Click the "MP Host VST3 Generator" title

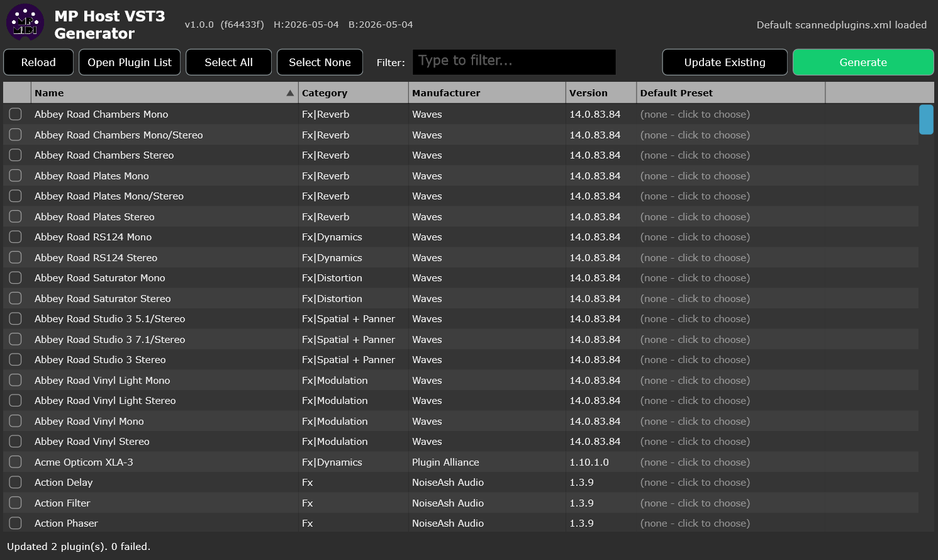[109, 25]
